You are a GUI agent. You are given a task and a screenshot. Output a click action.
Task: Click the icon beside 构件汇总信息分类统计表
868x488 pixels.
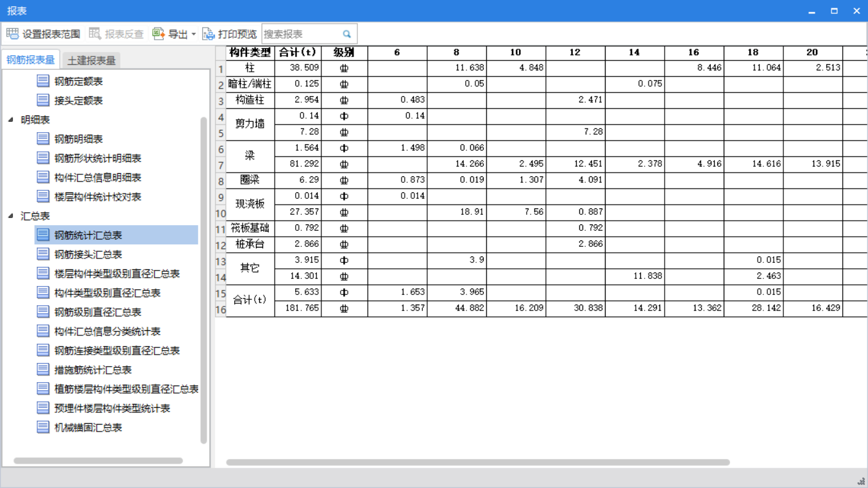pos(43,331)
